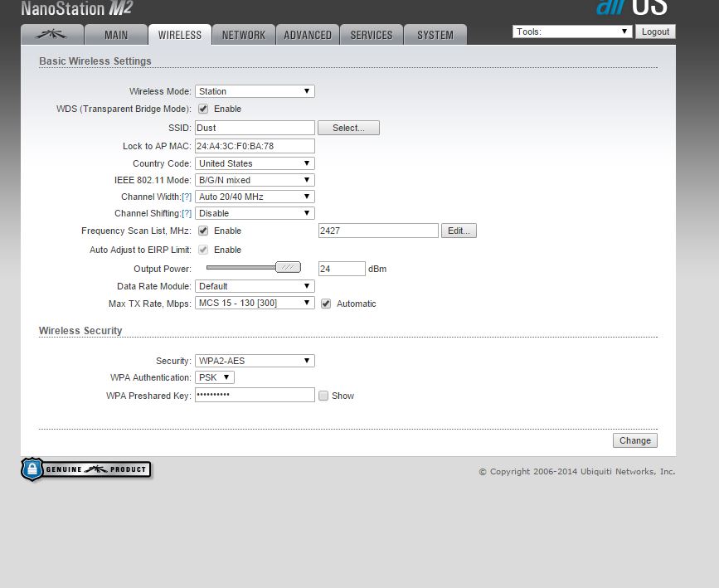Expand the Country Code dropdown
Image resolution: width=719 pixels, height=588 pixels.
pyautogui.click(x=255, y=163)
